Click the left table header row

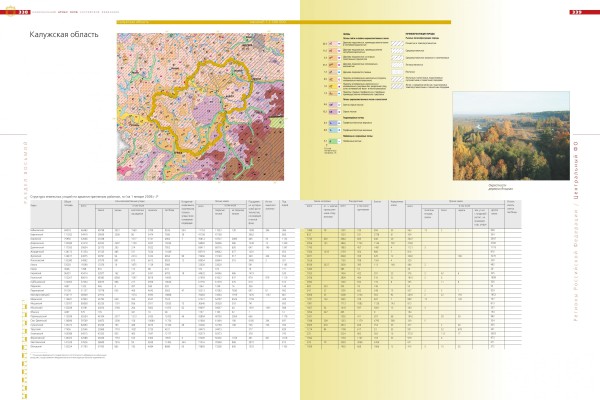point(150,212)
